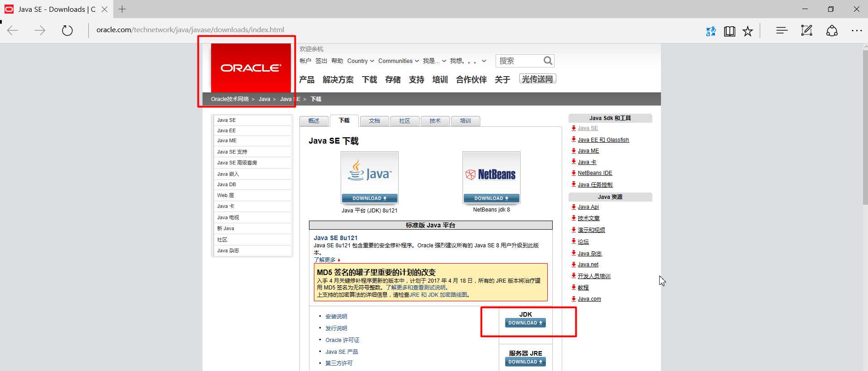Switch to the 社区 tab

405,121
